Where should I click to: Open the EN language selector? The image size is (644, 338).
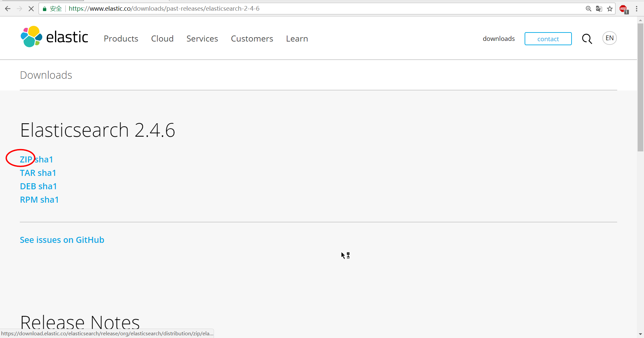coord(609,38)
